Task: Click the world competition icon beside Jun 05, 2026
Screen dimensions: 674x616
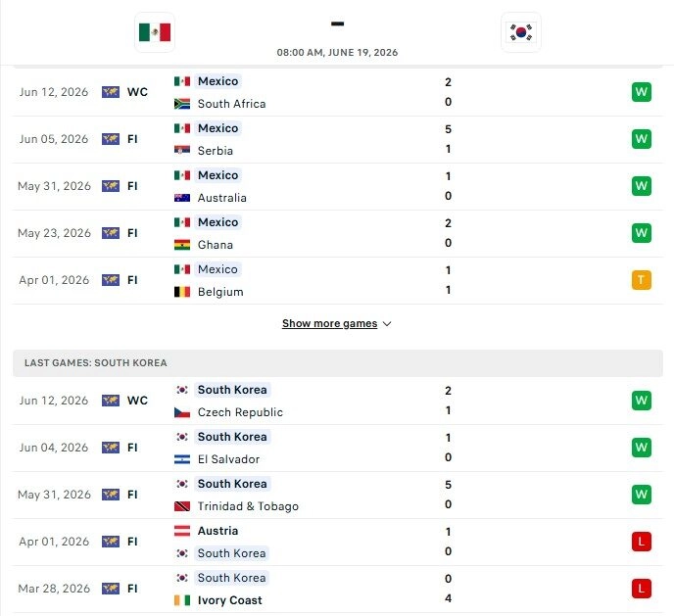Action: point(111,139)
